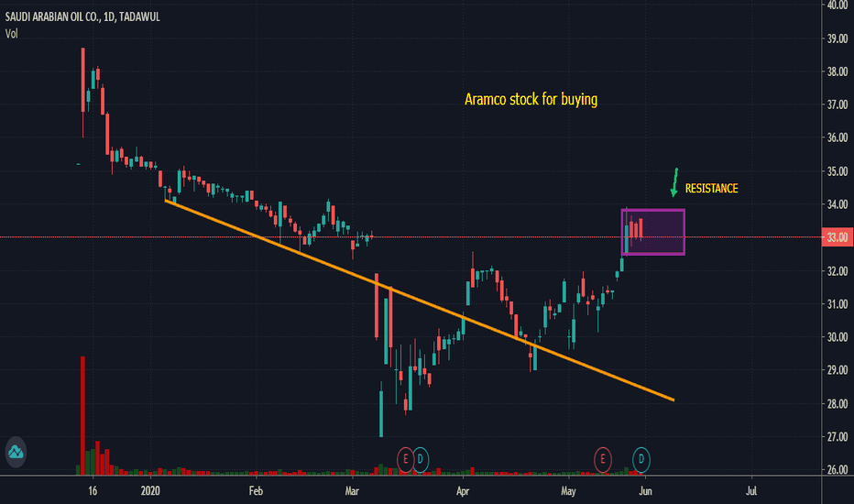The width and height of the screenshot is (854, 504).
Task: Click the 28.00 price axis label
Action: tap(838, 404)
